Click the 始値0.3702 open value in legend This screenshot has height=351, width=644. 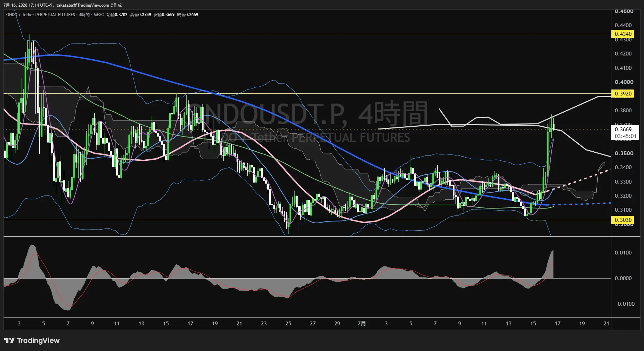click(117, 15)
